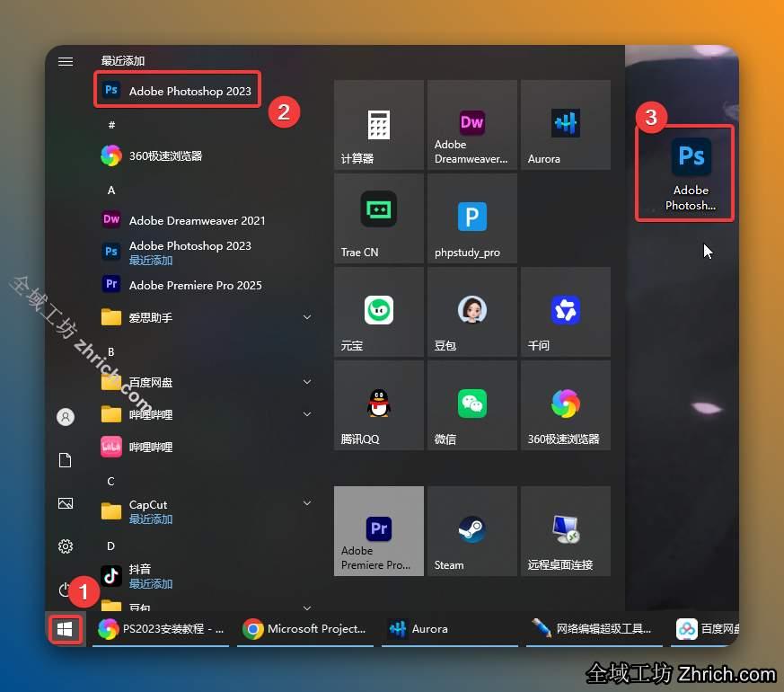Viewport: 784px width, 692px height.
Task: Open Adobe Photoshop desktop shortcut
Action: tap(691, 174)
